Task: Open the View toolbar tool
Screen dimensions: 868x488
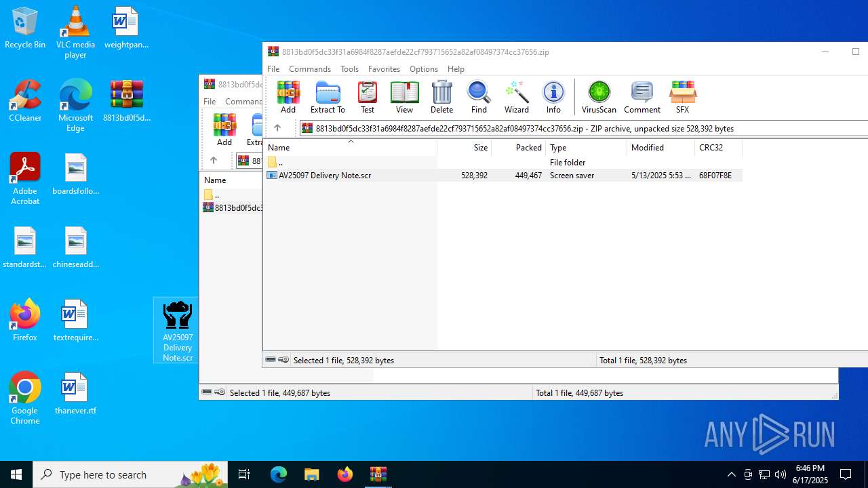Action: tap(404, 97)
